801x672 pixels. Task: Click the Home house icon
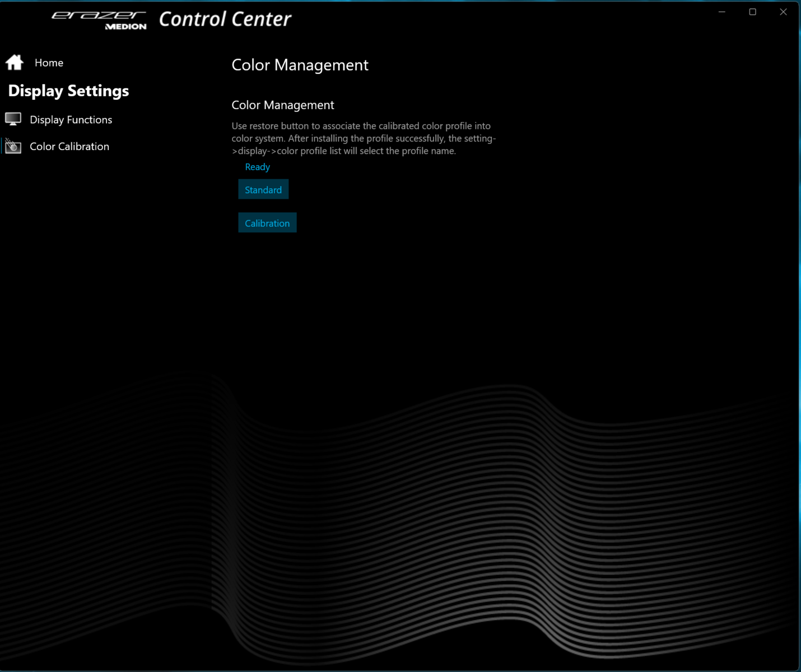tap(15, 62)
